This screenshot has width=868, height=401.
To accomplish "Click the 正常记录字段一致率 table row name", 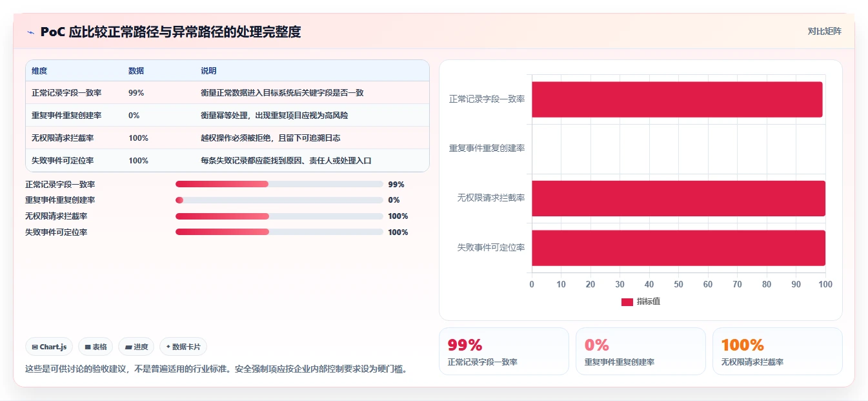I will click(66, 93).
